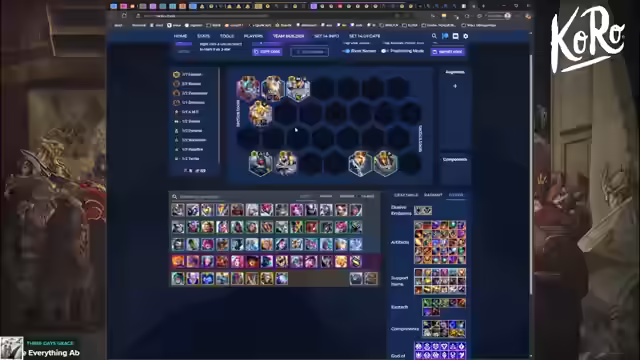Click the window icon left of settings gear
Screen dimensions: 640x360
tap(456, 36)
